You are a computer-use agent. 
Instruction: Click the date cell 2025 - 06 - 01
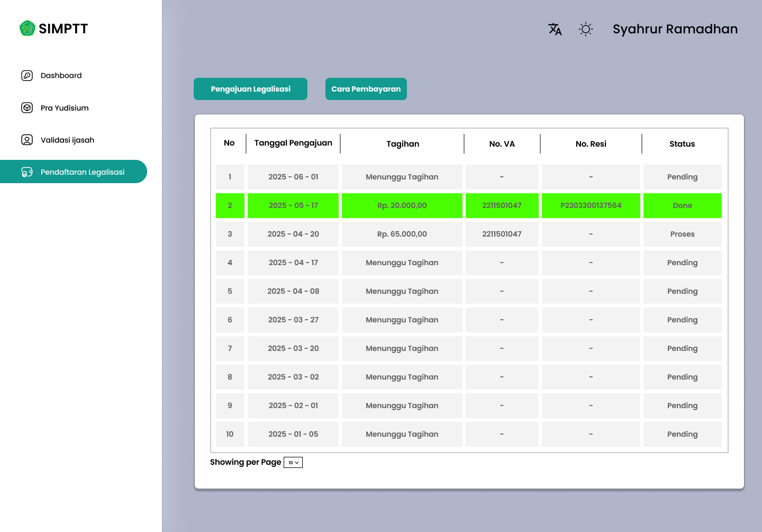pos(293,177)
